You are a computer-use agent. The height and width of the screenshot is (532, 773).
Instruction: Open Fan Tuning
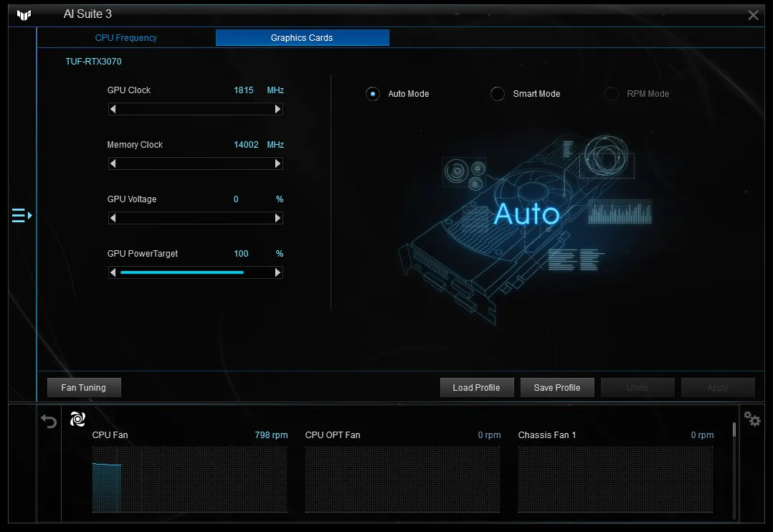84,388
